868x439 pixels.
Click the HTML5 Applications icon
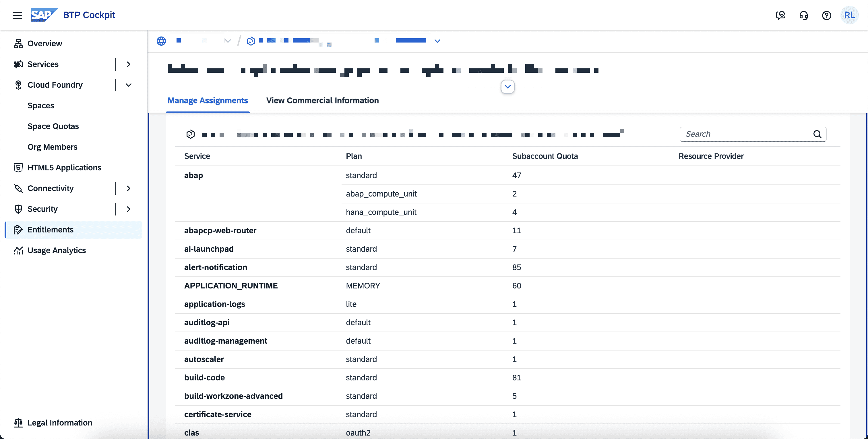18,167
